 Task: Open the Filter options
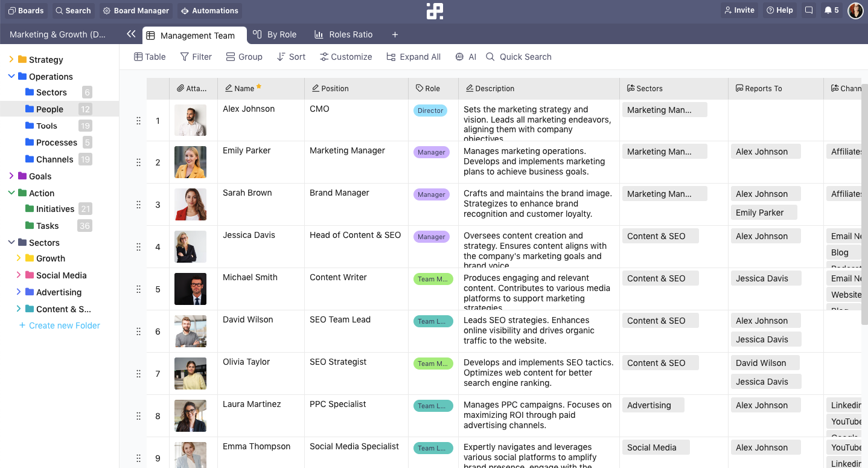(196, 56)
